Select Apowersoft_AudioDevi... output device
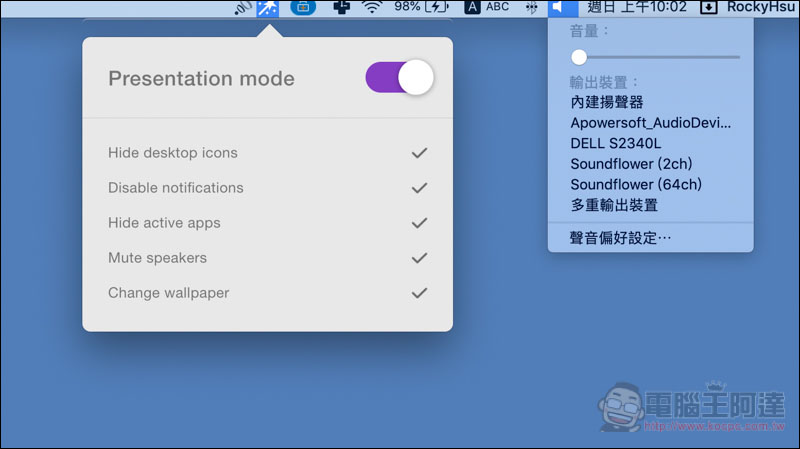 (651, 123)
